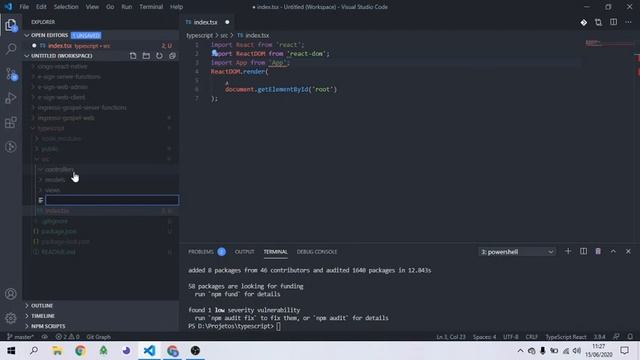
Task: Maximize the terminal panel size
Action: 613,251
